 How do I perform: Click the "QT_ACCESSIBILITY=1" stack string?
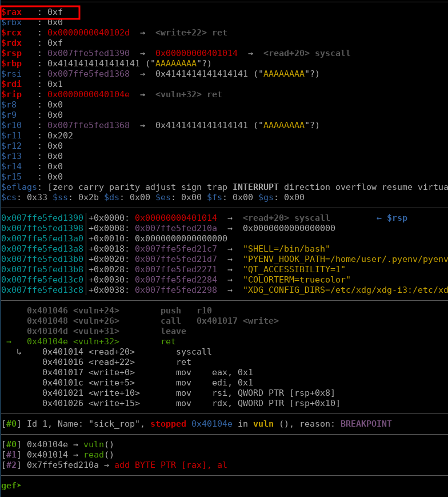(x=294, y=269)
